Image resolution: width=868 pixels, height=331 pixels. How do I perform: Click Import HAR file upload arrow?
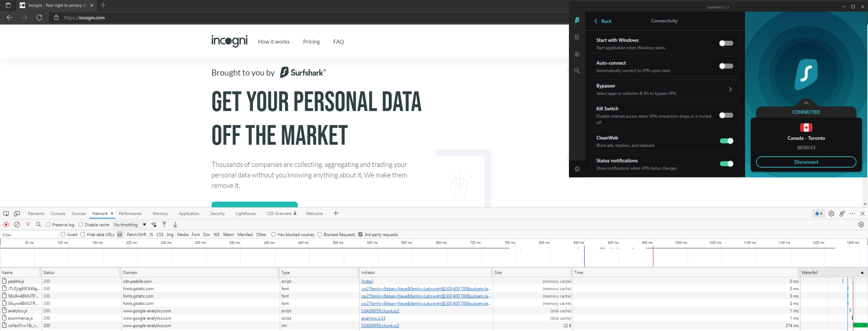tap(164, 225)
